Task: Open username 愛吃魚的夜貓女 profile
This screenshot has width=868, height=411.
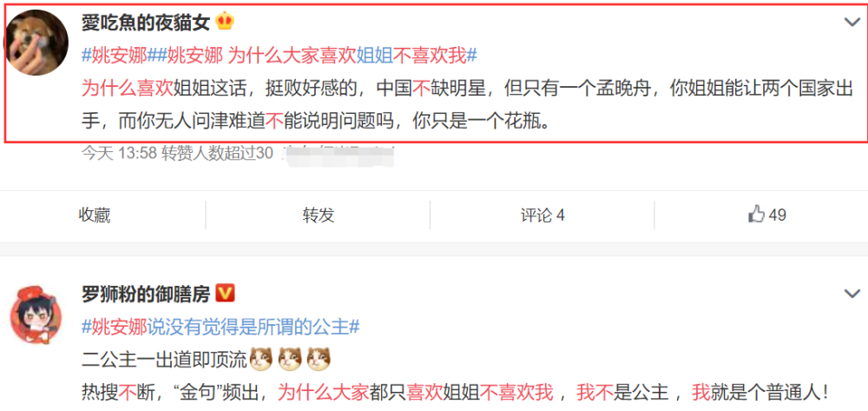Action: click(x=146, y=22)
